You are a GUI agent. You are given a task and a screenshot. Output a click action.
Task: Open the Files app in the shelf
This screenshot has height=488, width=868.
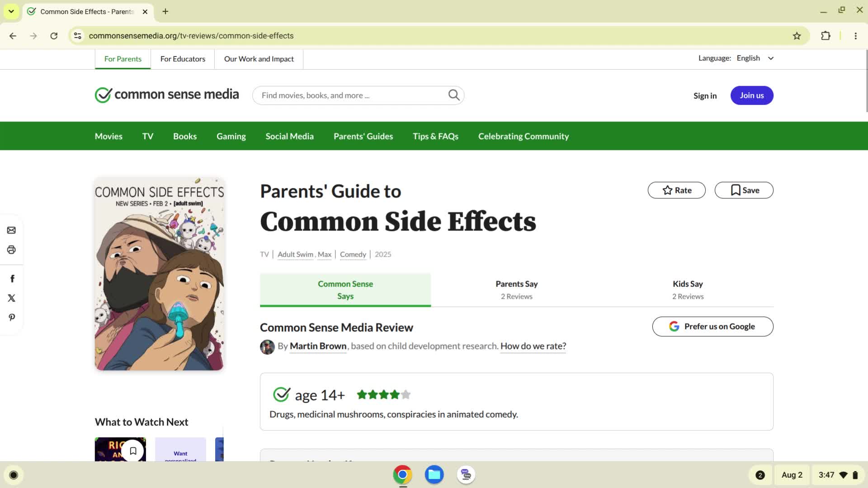click(434, 475)
